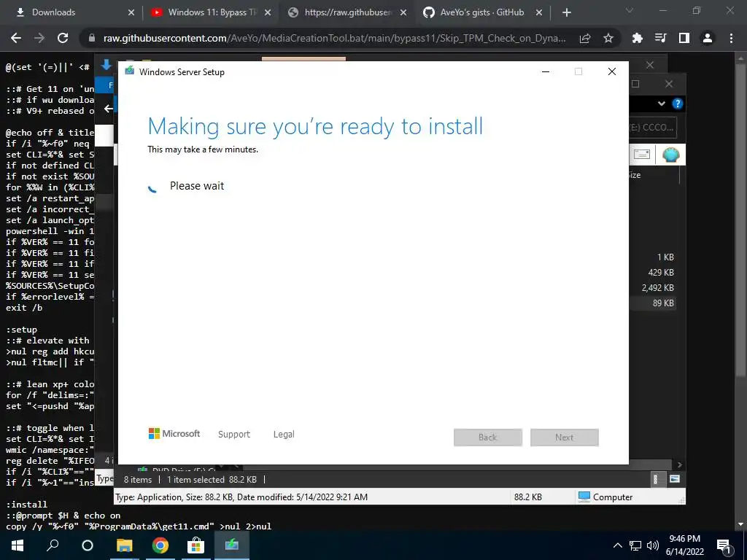747x560 pixels.
Task: Click the File Explorer search box
Action: pos(653,128)
